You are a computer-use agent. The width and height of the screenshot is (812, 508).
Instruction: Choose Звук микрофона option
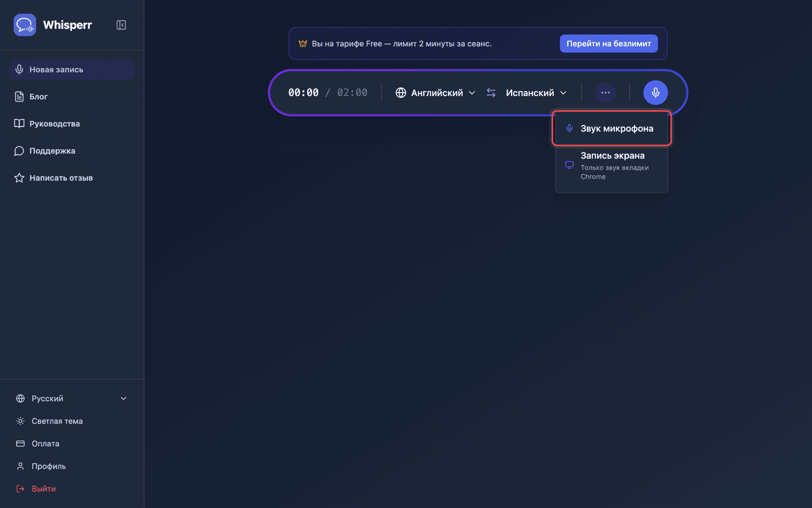(x=612, y=129)
